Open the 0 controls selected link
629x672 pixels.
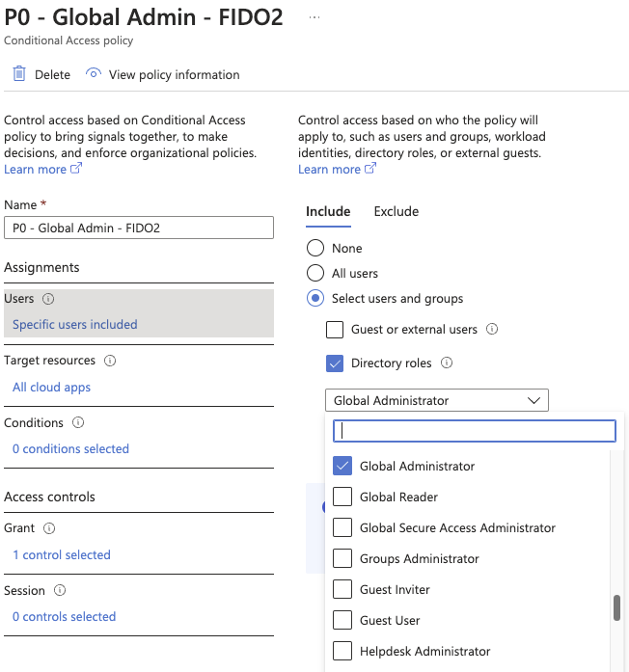click(x=65, y=616)
